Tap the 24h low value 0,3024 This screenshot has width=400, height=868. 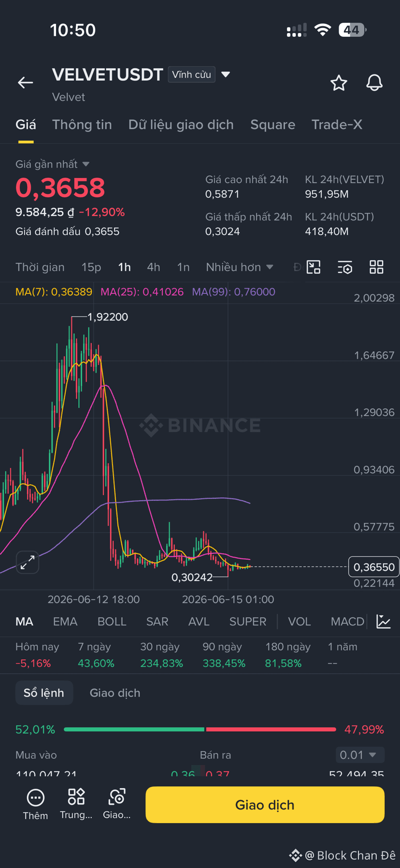(222, 231)
